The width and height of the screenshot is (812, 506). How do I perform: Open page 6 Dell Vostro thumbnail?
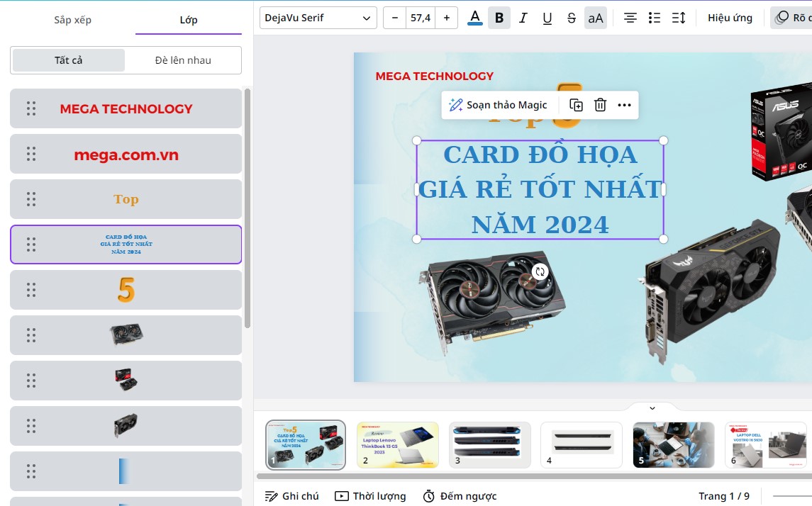(x=766, y=445)
